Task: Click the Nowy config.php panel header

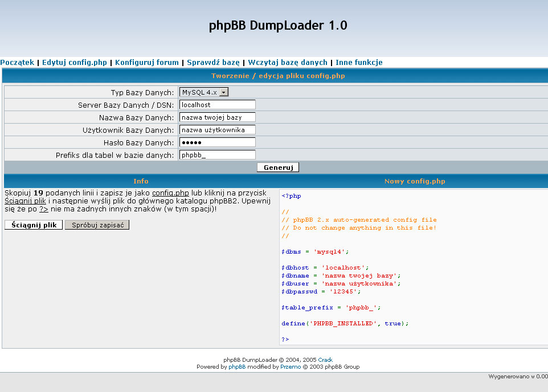Action: coord(415,181)
